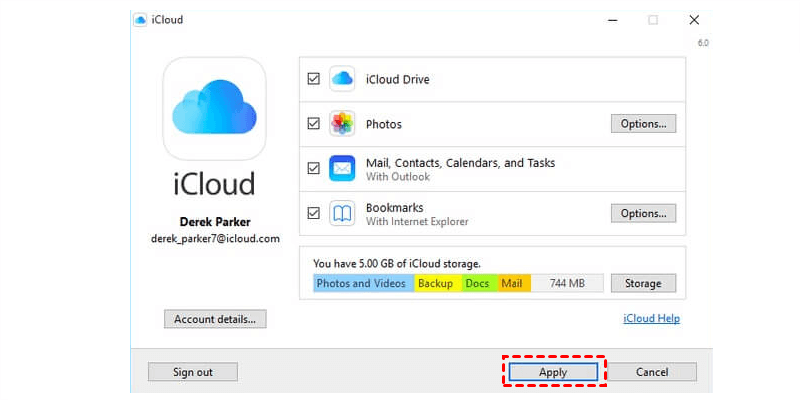
Task: Click the green Docs storage segment
Action: click(x=480, y=283)
